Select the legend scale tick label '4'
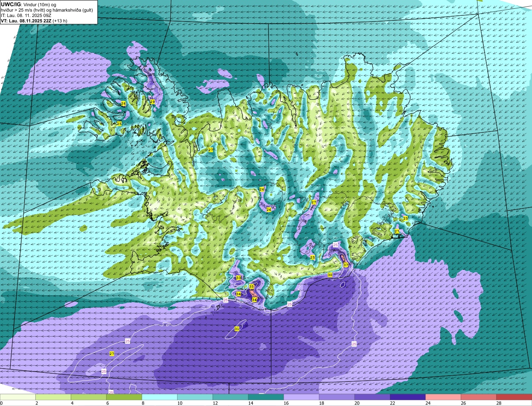532x406 pixels. [x=72, y=403]
